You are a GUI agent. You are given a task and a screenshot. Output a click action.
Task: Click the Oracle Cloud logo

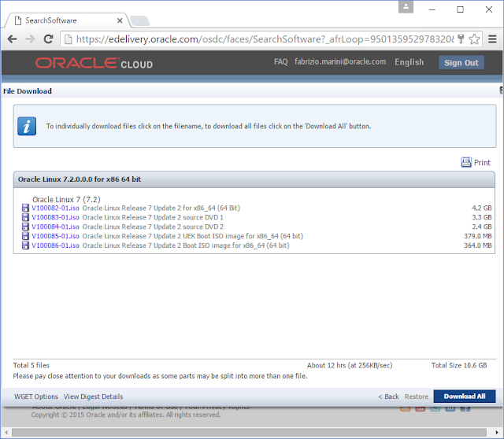pyautogui.click(x=94, y=63)
